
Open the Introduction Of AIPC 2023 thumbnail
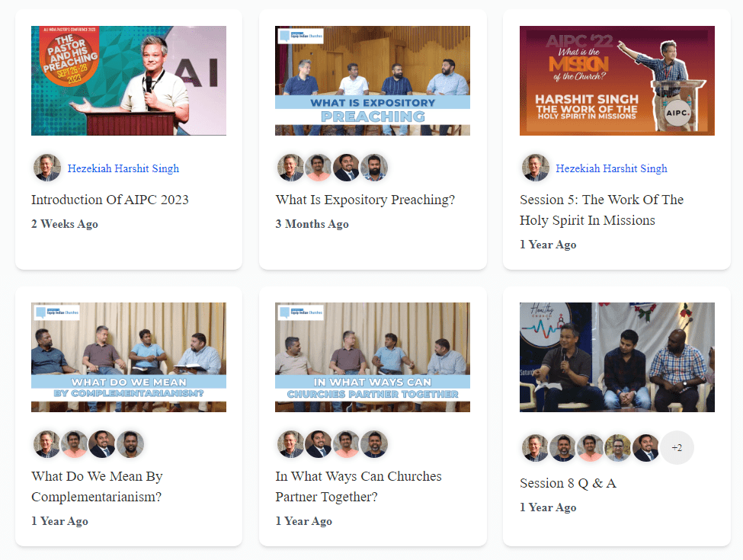[x=129, y=81]
